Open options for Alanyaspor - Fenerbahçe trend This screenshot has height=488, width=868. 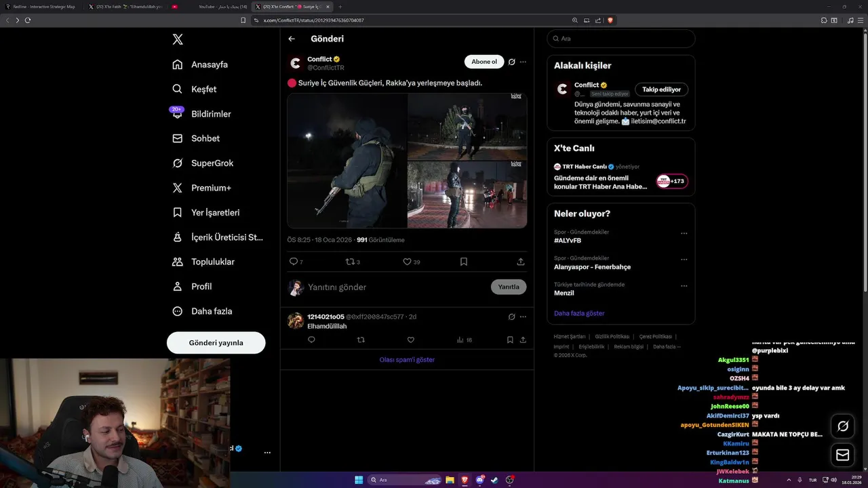684,260
